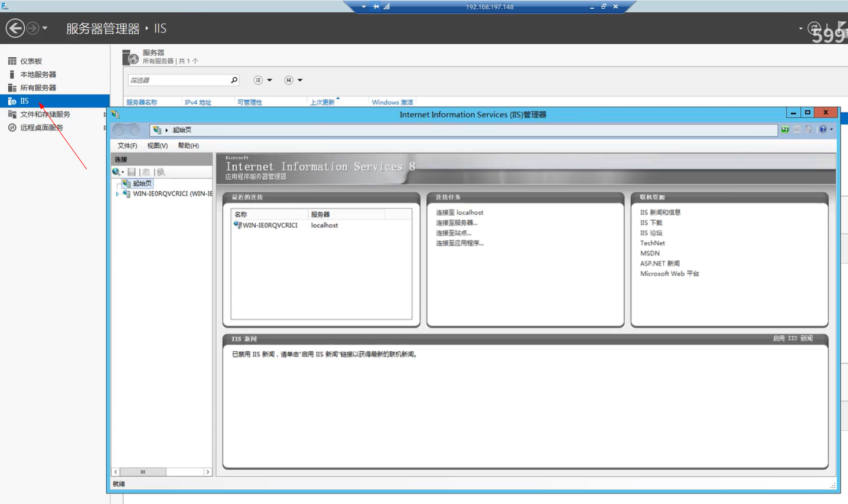
Task: Open the help dropdown arrow in IIS Manager
Action: tap(831, 129)
